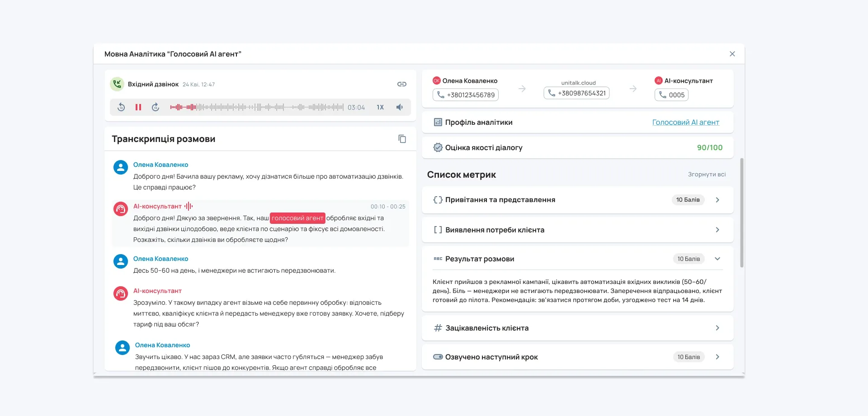Click the AI-консультант red avatar badge
The width and height of the screenshot is (868, 416).
[659, 80]
